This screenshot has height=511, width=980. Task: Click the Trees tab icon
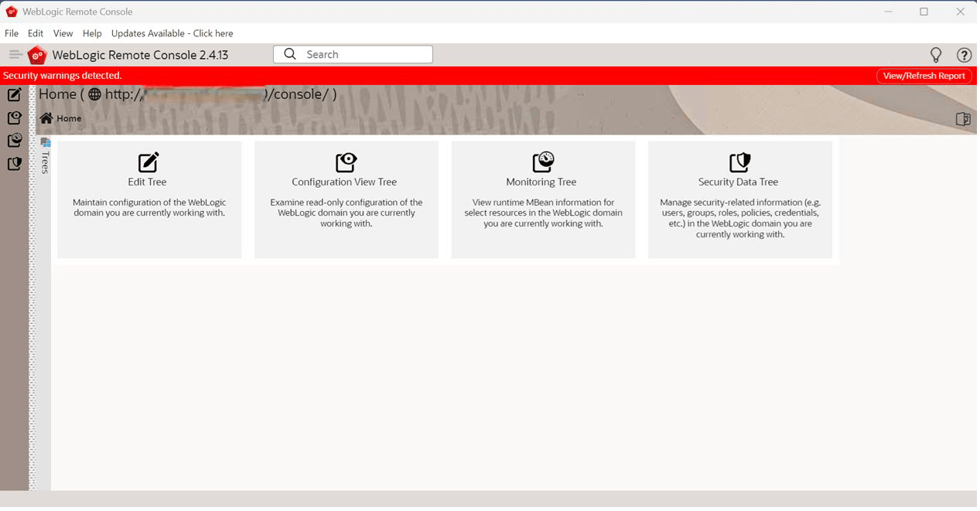(45, 142)
